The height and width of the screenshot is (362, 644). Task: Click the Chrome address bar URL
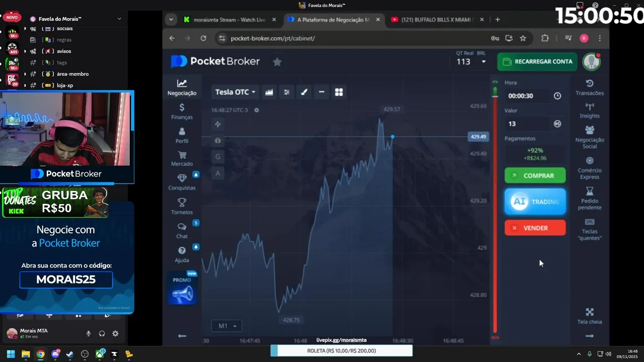pyautogui.click(x=272, y=38)
